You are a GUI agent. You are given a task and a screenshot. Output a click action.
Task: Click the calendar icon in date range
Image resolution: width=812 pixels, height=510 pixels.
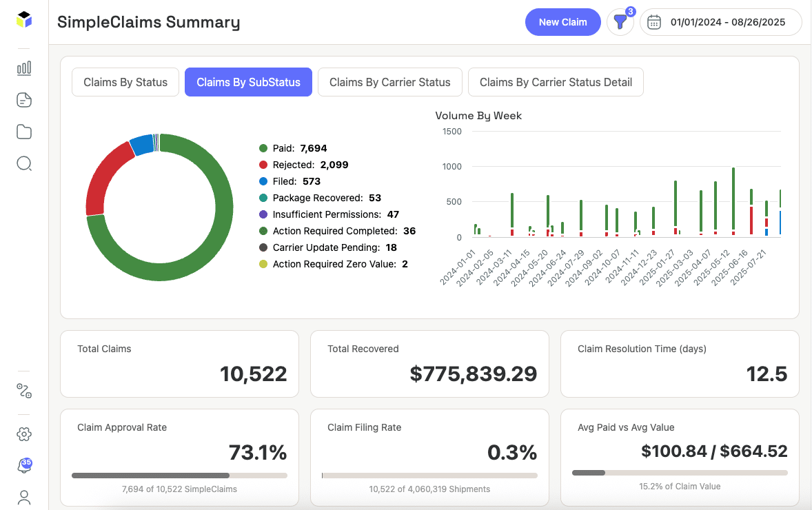point(654,22)
